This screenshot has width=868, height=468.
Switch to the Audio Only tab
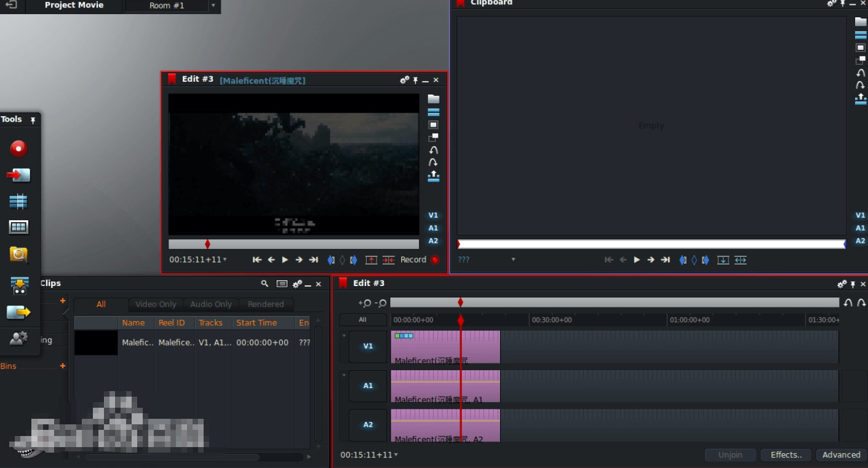coord(211,304)
